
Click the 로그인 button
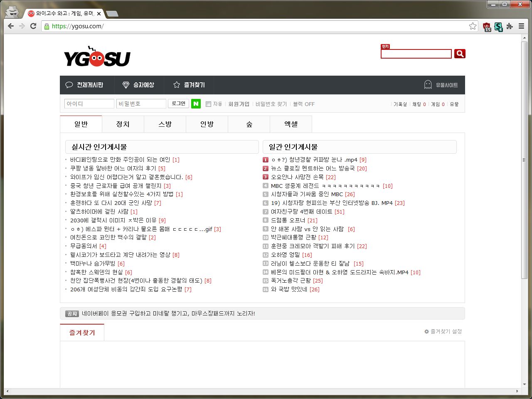178,103
